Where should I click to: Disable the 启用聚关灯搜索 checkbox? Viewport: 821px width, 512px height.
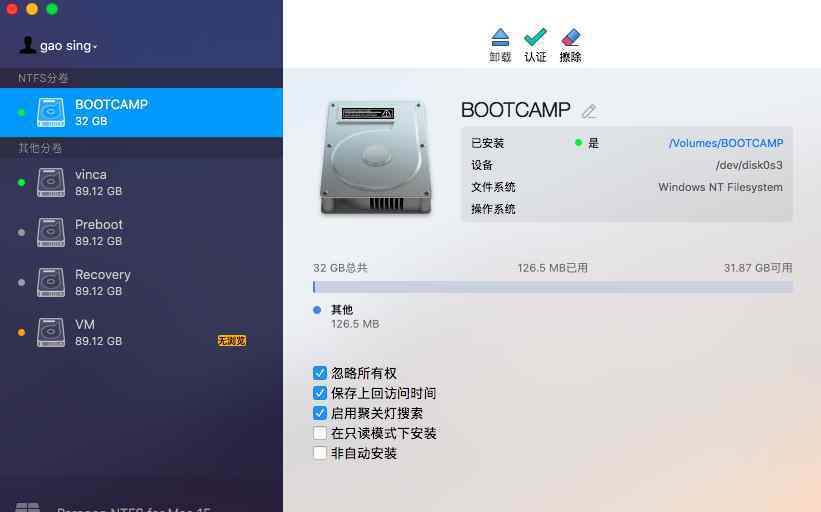319,413
